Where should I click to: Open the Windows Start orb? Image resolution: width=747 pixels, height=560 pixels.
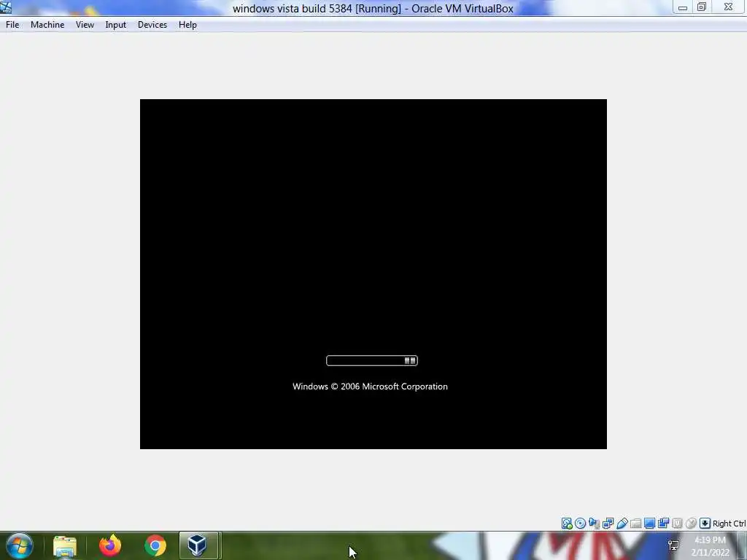[20, 545]
